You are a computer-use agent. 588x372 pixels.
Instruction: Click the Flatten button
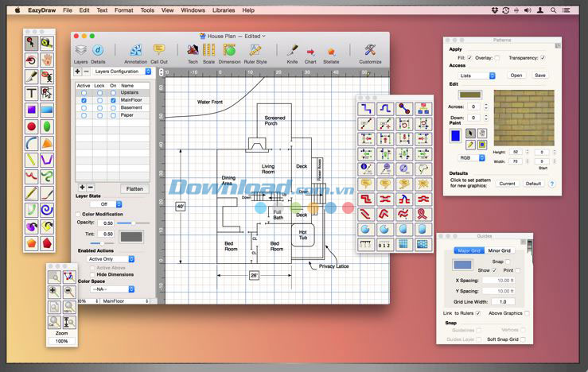click(x=134, y=188)
